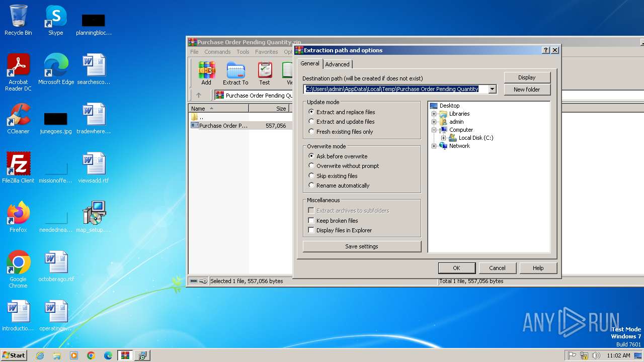Select 'Fresh existing files only' option
The width and height of the screenshot is (644, 362).
pos(341,132)
